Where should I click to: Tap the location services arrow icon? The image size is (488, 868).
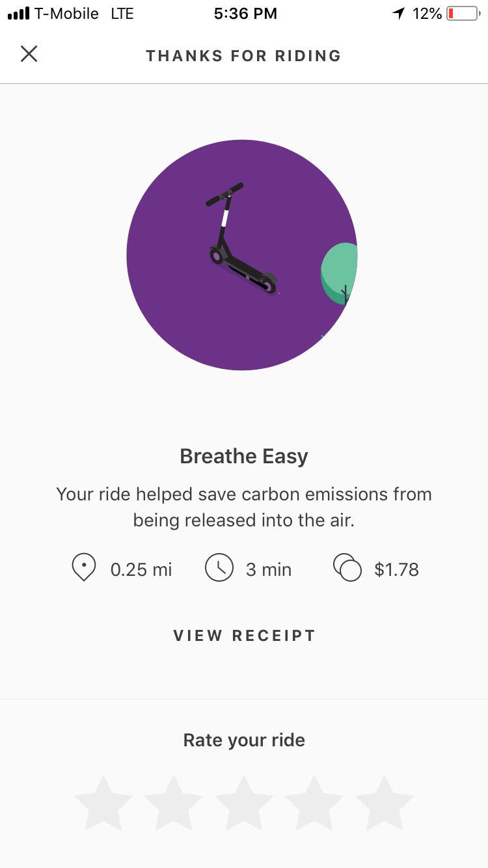(x=398, y=14)
